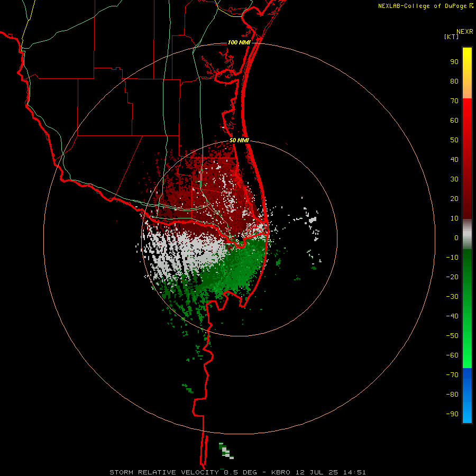The image size is (476, 476).
Task: Click the -30 scale label
Action: pos(452,297)
